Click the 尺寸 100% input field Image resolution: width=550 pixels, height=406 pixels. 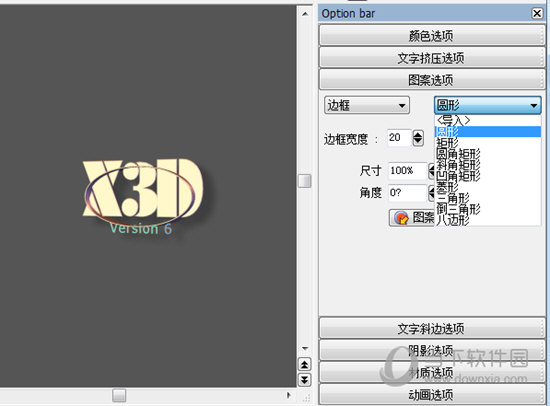(407, 171)
